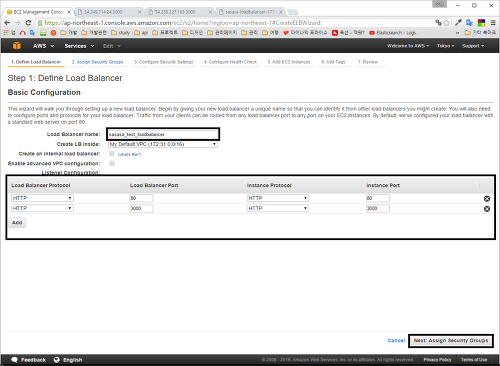The image size is (500, 366).
Task: Click the Google Translate extension icon
Action: click(x=470, y=23)
